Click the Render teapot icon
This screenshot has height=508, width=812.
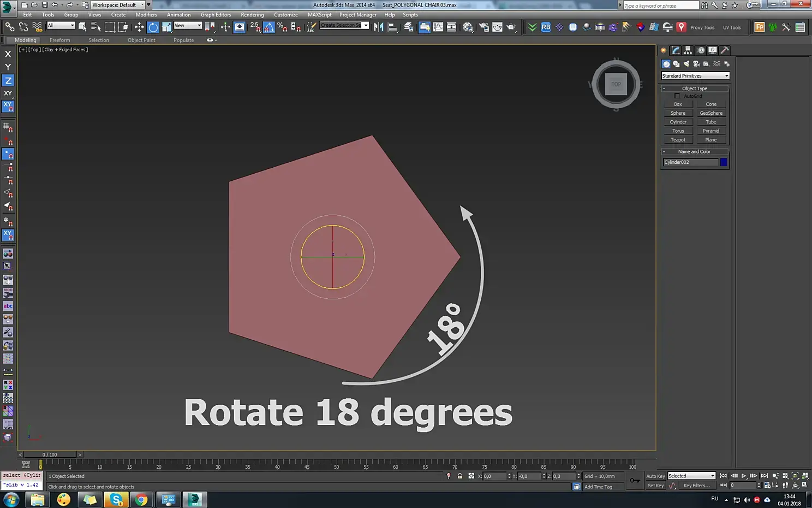511,27
